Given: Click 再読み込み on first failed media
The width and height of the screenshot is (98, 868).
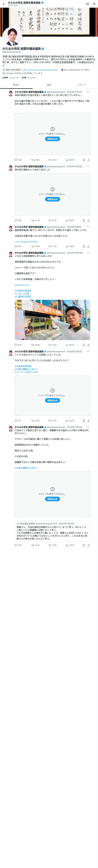Looking at the screenshot, I should pos(52,139).
